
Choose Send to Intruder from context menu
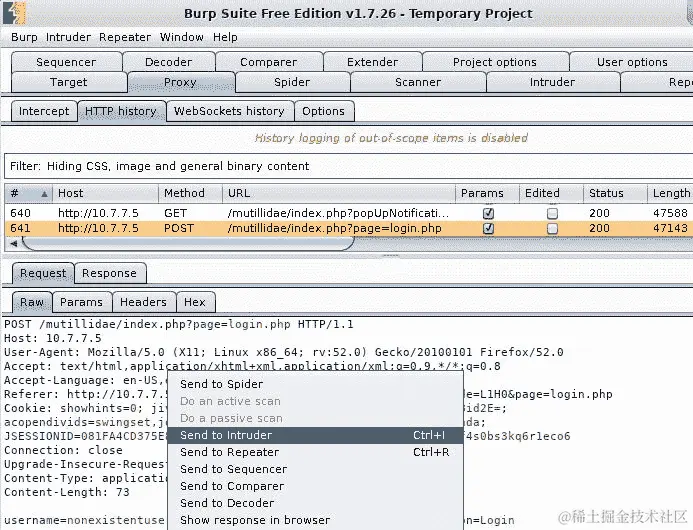315,435
